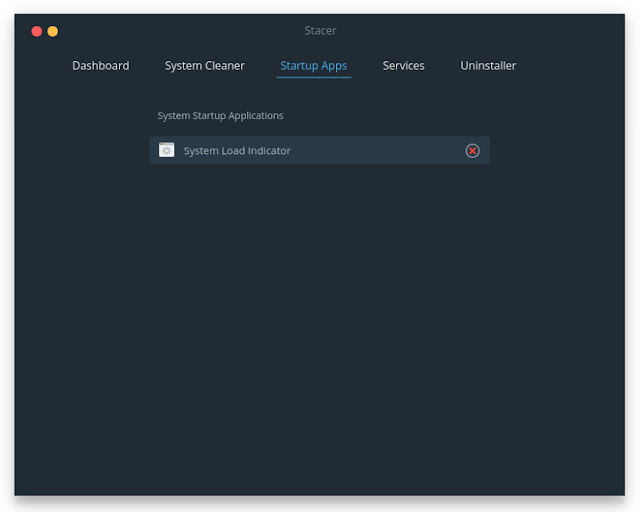640x512 pixels.
Task: Select the Startup Apps tab
Action: coord(313,66)
